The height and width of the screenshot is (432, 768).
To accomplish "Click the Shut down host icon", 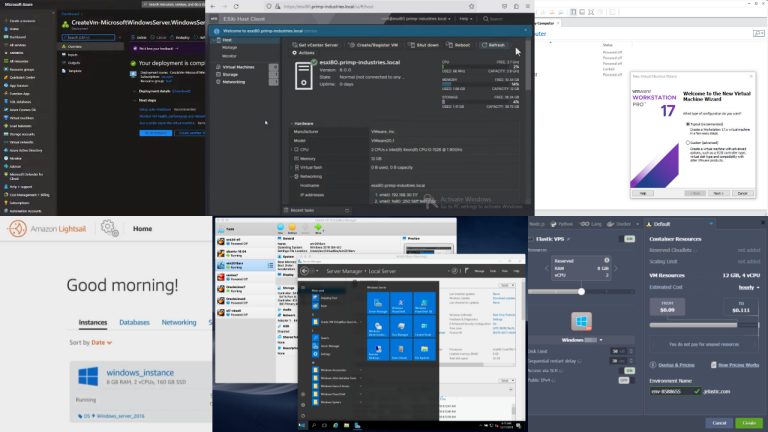I will pos(411,45).
